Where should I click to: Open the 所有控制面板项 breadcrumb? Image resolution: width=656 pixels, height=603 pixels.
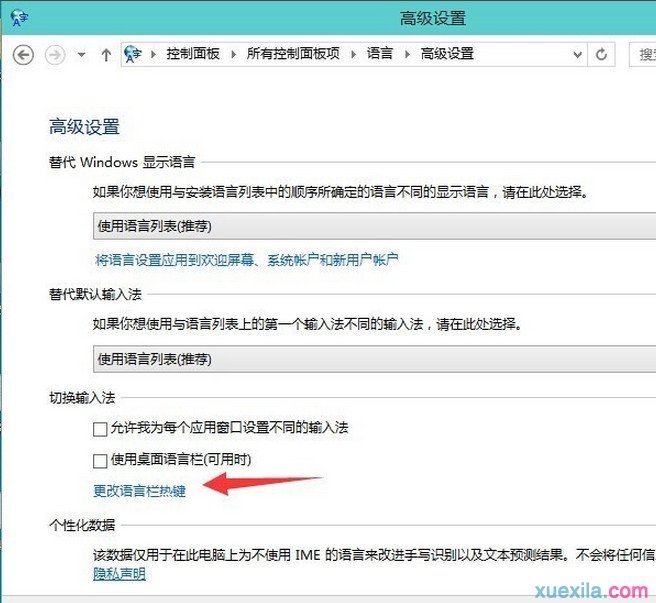[x=293, y=54]
